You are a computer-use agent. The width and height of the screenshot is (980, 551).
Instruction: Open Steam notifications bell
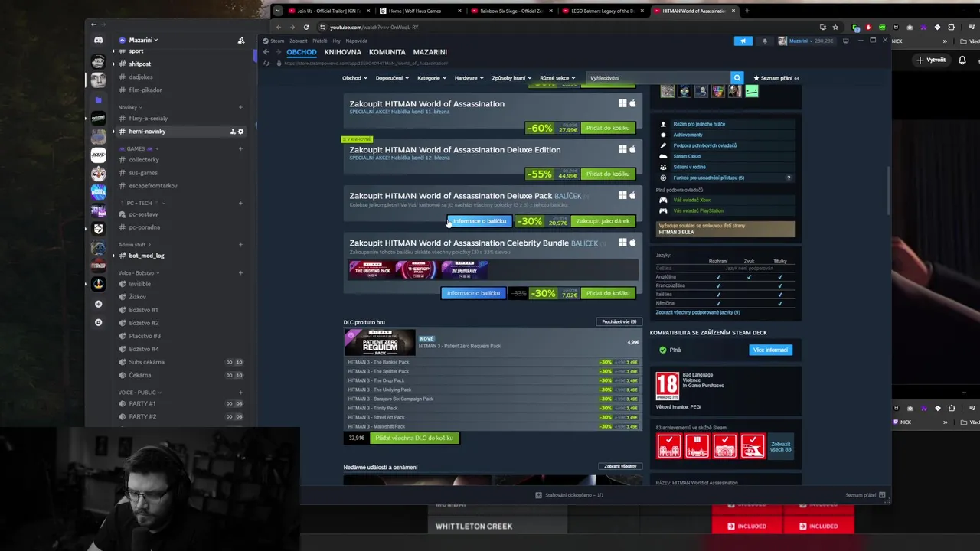coord(764,41)
